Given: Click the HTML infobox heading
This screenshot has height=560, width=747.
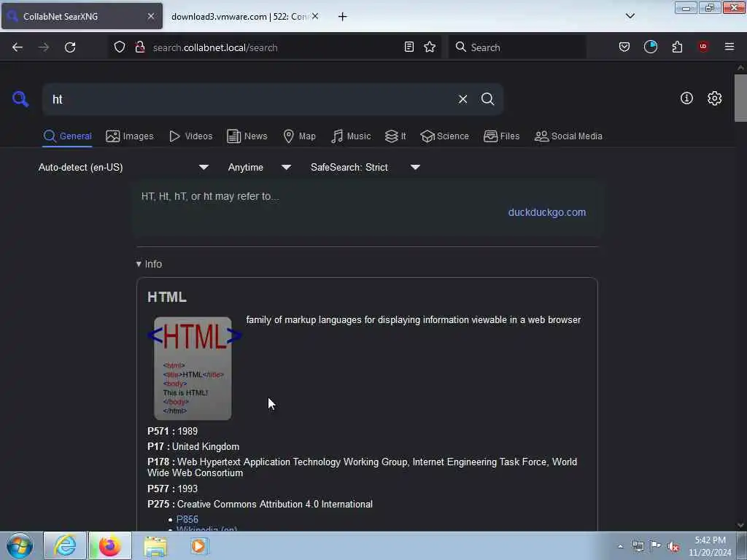Looking at the screenshot, I should (x=167, y=297).
